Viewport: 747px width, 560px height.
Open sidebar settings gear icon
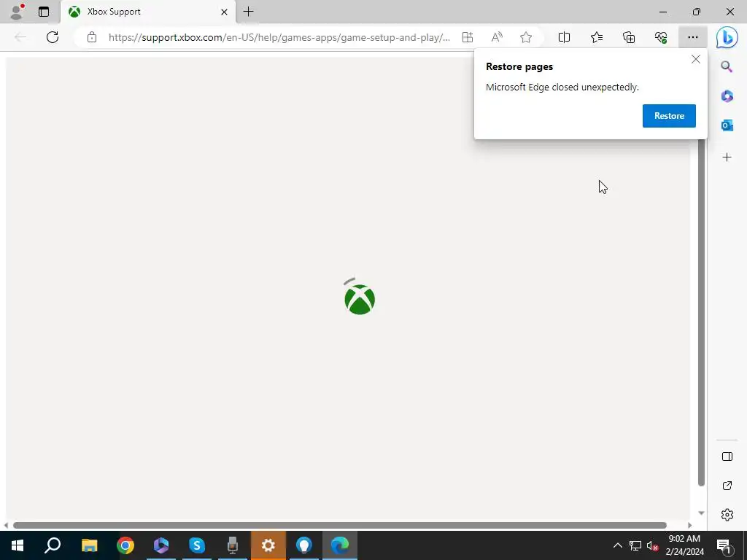coord(727,515)
